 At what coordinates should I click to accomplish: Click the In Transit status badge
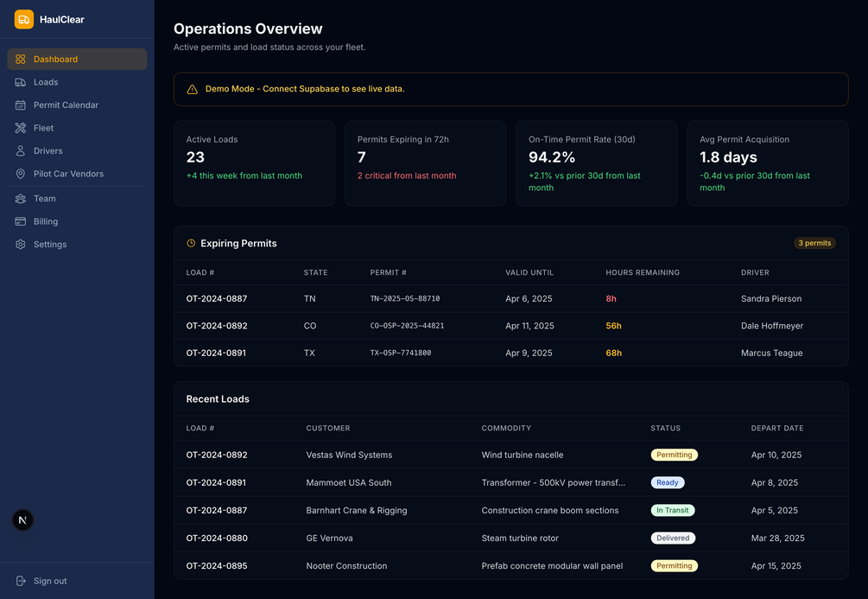click(672, 510)
